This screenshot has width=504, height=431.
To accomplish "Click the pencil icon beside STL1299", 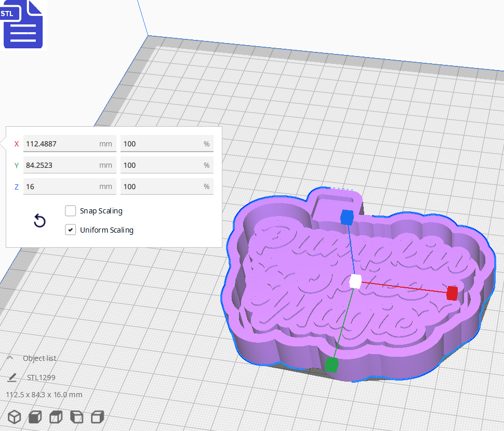I will (11, 377).
